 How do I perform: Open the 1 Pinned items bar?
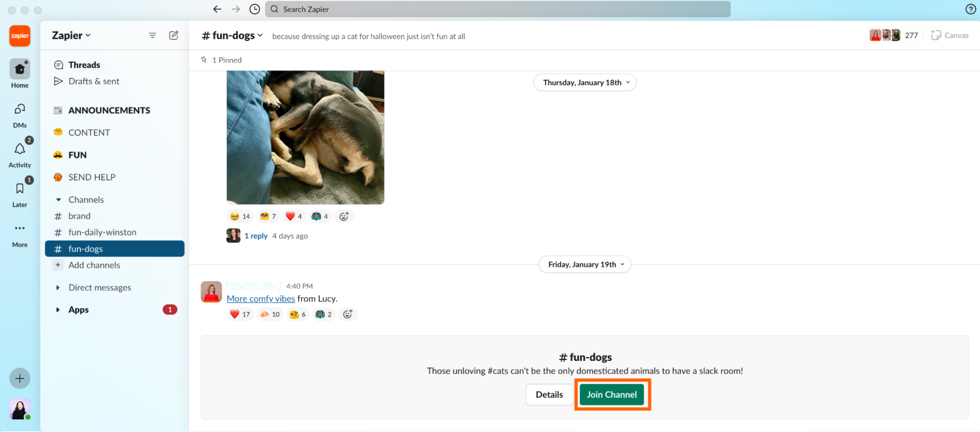221,60
